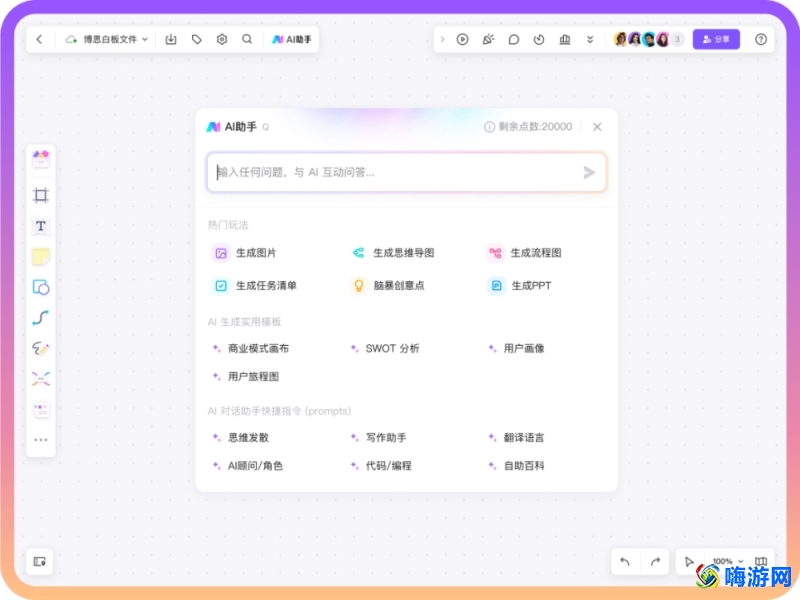The height and width of the screenshot is (600, 800).
Task: Choose 生成流程图
Action: tap(524, 253)
